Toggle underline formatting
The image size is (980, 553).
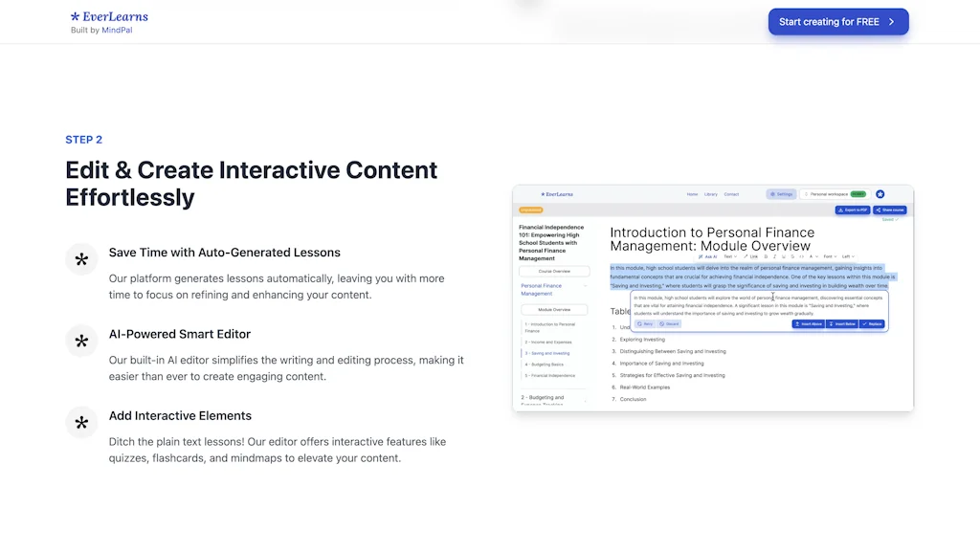(x=784, y=256)
